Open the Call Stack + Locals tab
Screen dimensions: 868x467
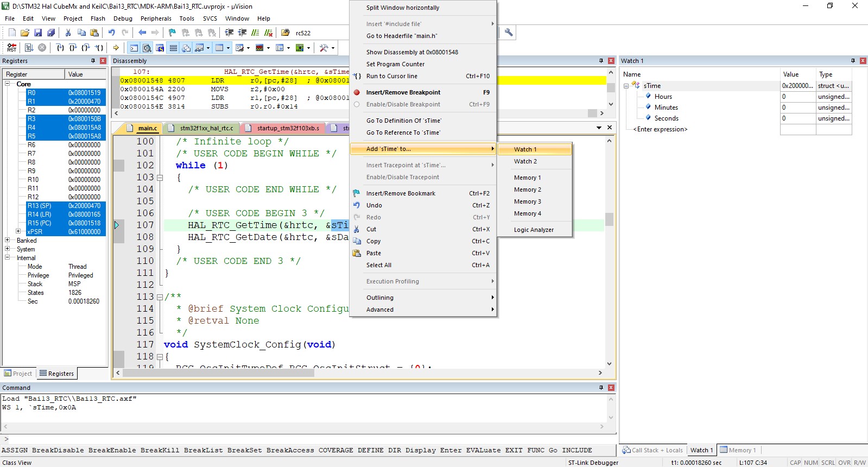[x=652, y=450]
